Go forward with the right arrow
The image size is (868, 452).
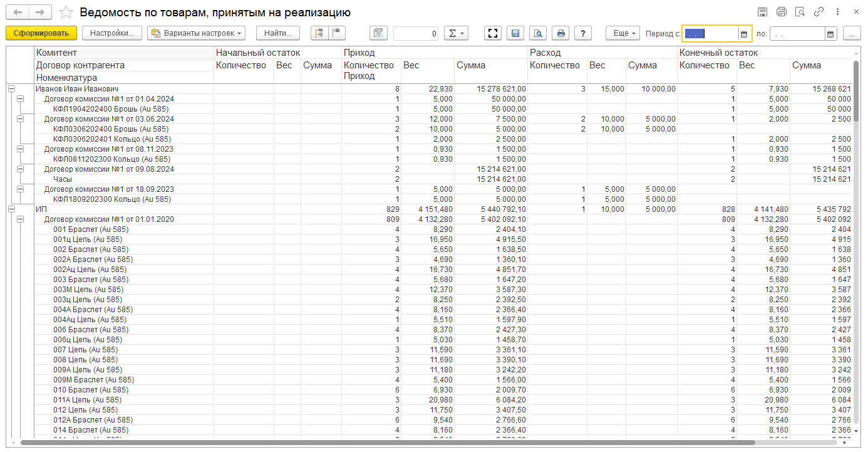pos(40,13)
